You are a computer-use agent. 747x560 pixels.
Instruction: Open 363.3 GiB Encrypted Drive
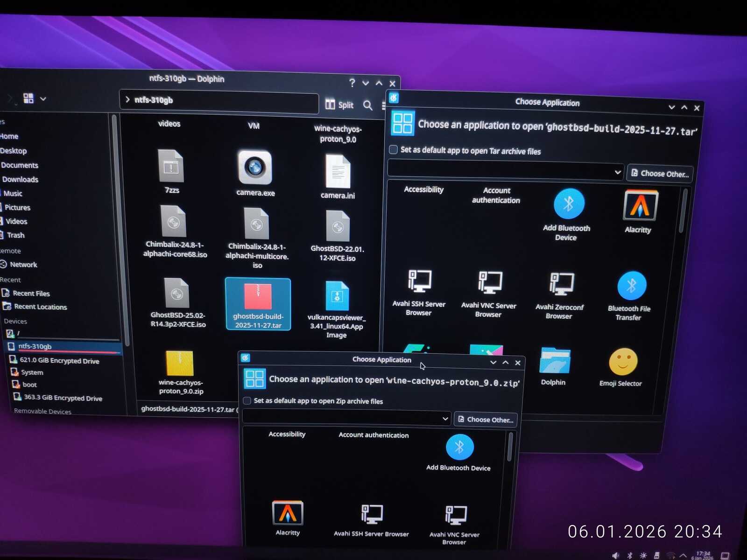tap(58, 398)
